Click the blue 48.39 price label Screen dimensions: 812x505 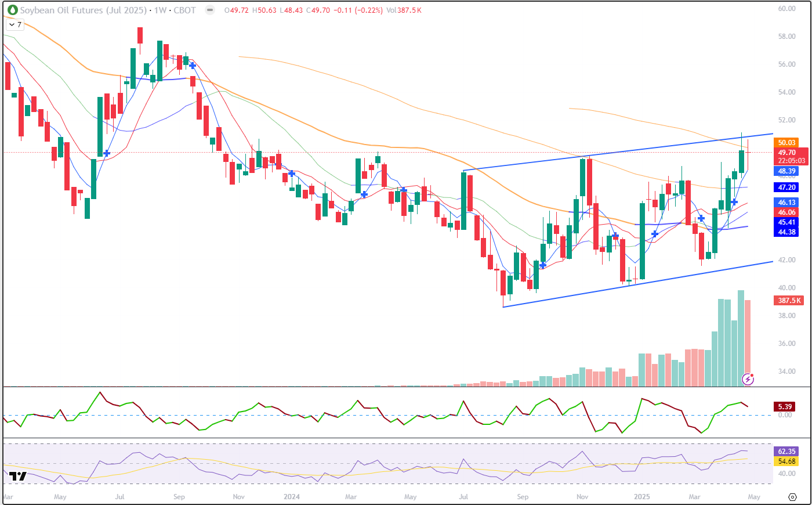[786, 171]
